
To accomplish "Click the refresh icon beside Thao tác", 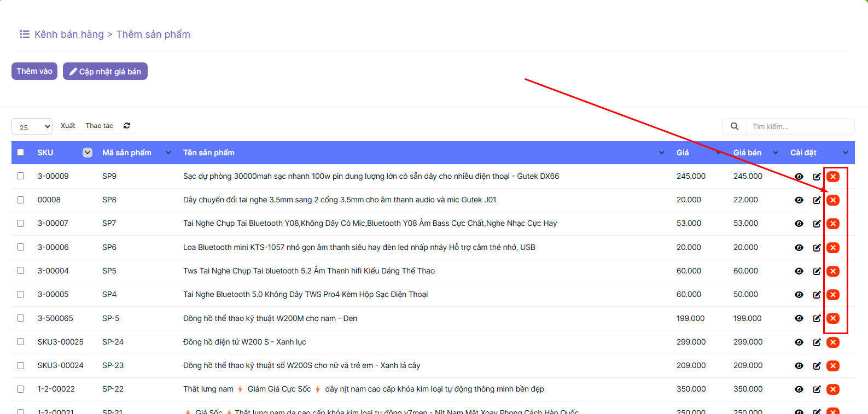I will pos(127,126).
